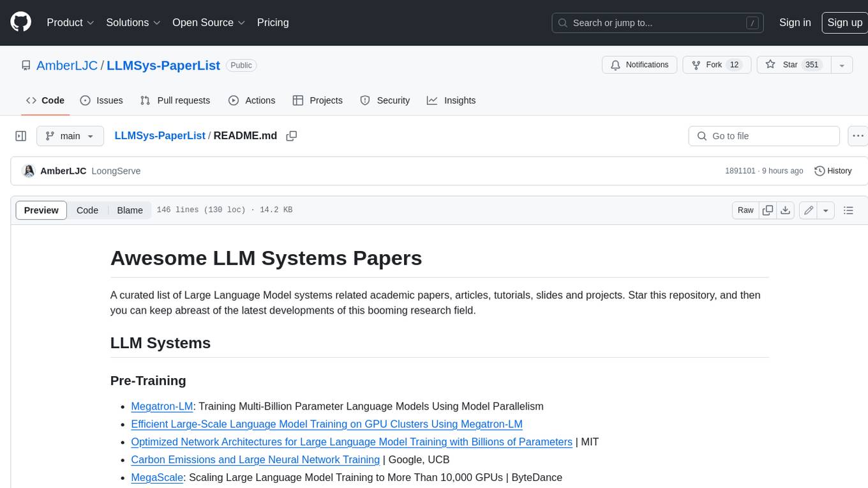The image size is (868, 488).
Task: Click the 9 hours ago timestamp
Action: (782, 171)
